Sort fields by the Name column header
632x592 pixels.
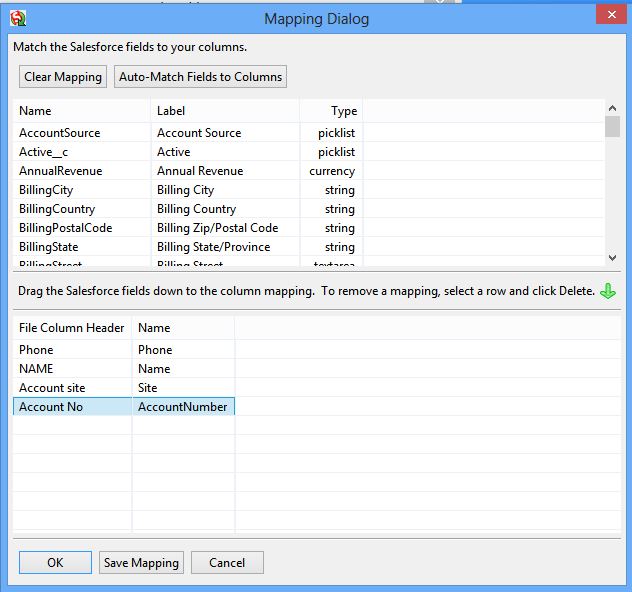(82, 111)
